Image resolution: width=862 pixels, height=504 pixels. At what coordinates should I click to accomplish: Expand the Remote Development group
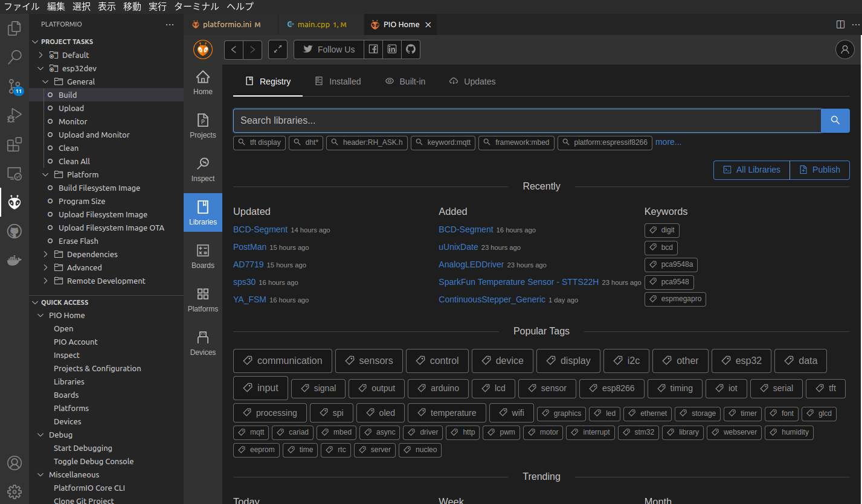point(45,281)
